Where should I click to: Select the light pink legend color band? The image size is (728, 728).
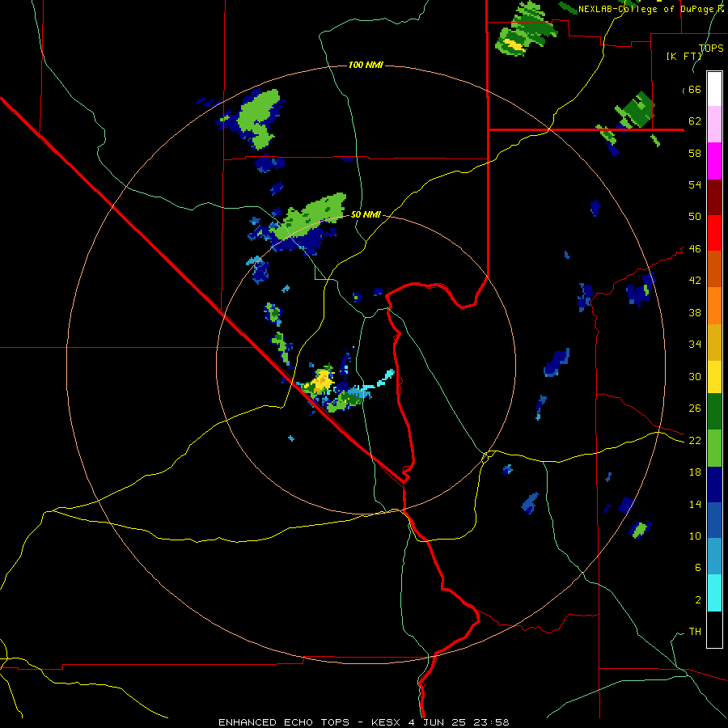714,124
